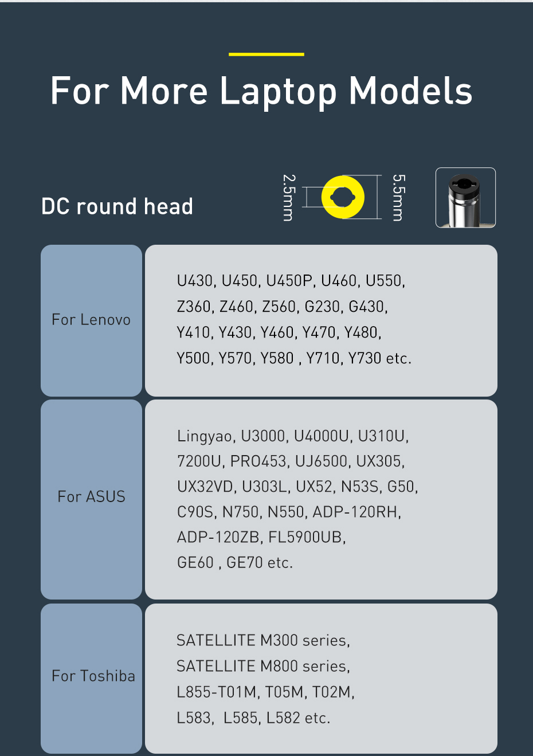The height and width of the screenshot is (756, 533).
Task: Click the 'L583, L585, L582 etc.' line
Action: (253, 718)
